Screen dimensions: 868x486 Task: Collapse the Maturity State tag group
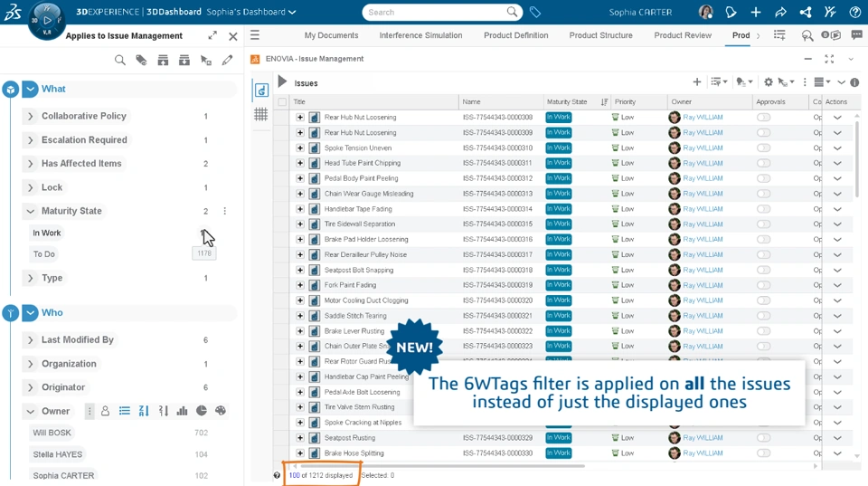coord(31,211)
